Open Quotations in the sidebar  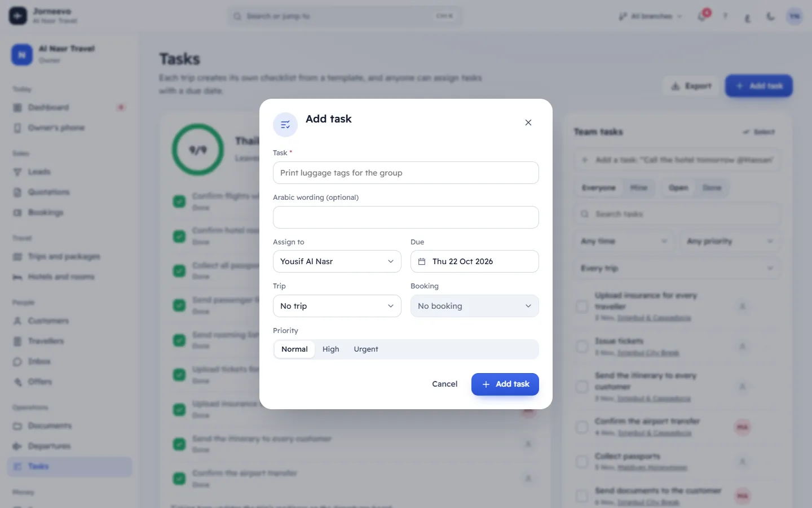(69, 192)
